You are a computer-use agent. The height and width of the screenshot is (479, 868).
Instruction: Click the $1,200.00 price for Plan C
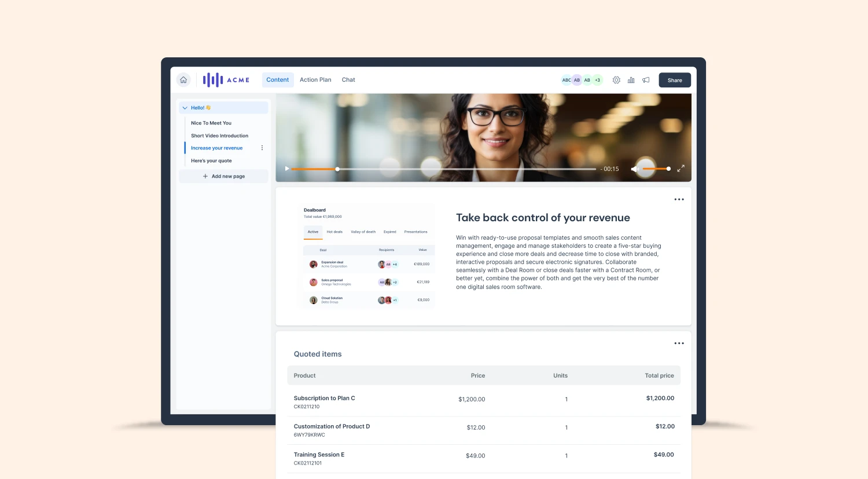click(x=472, y=399)
